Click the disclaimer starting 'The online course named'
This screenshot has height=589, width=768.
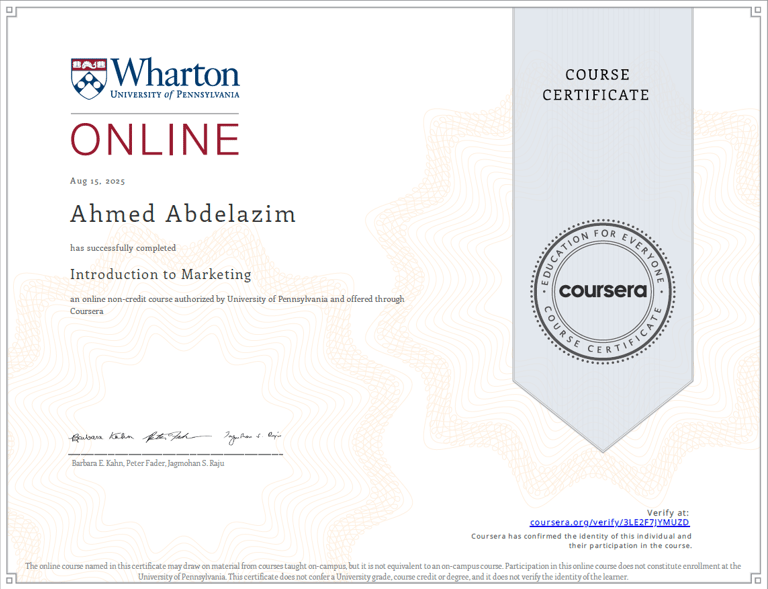383,571
